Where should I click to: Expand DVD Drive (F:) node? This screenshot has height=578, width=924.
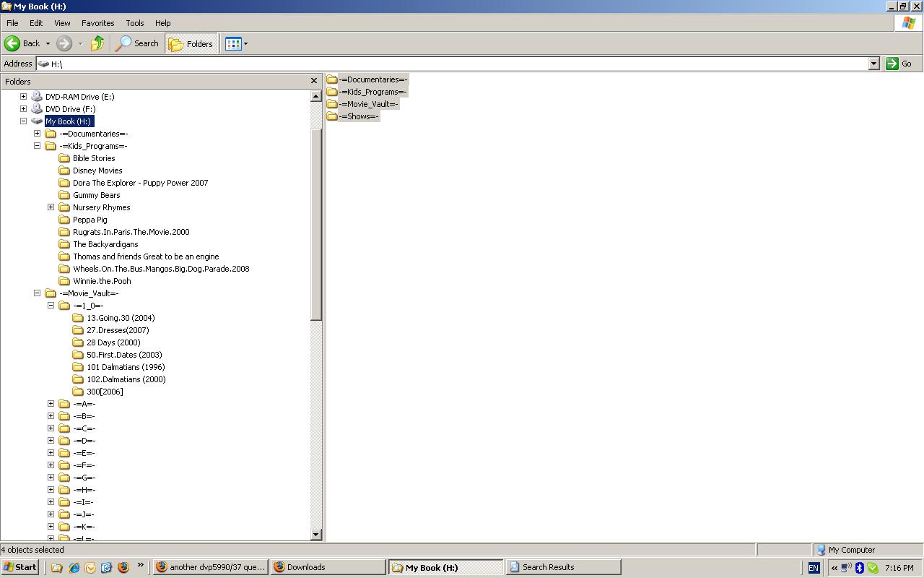click(x=23, y=108)
